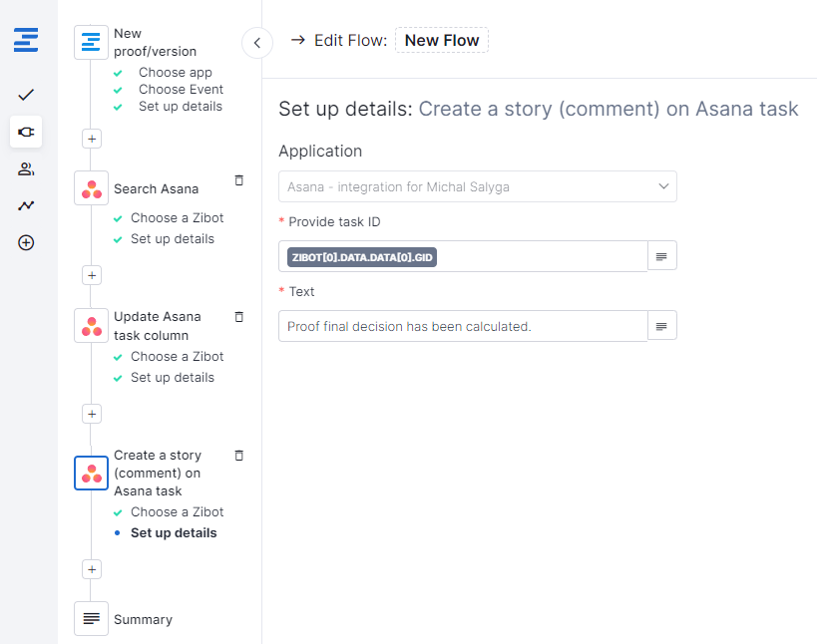
Task: Open Choose a Zibot under Update Asana task
Action: tap(177, 357)
